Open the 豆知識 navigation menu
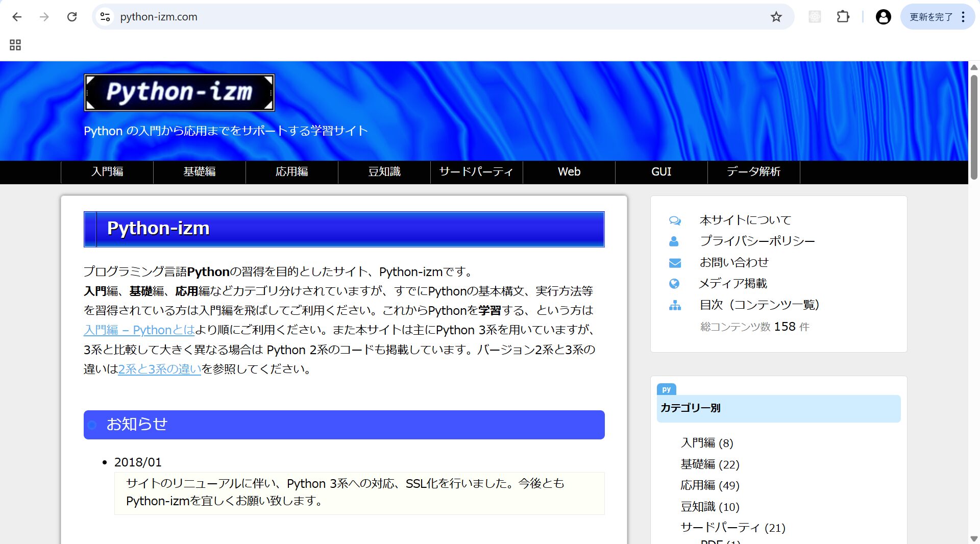 pos(384,172)
